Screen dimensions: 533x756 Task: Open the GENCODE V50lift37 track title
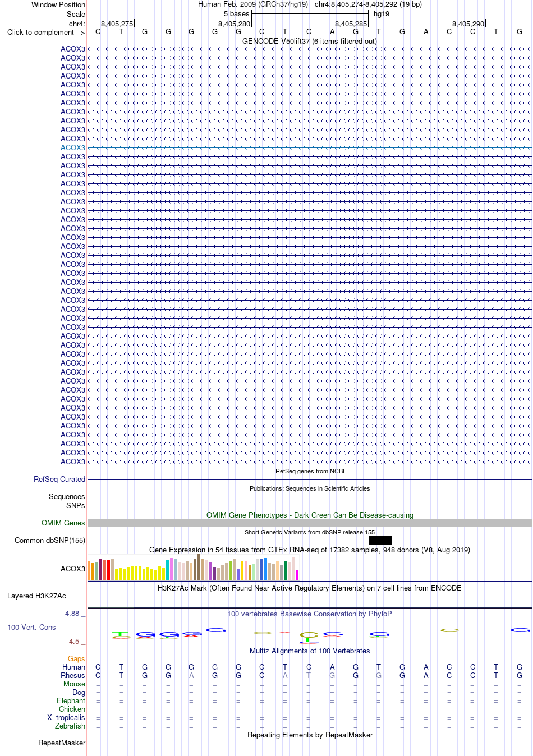coord(310,41)
